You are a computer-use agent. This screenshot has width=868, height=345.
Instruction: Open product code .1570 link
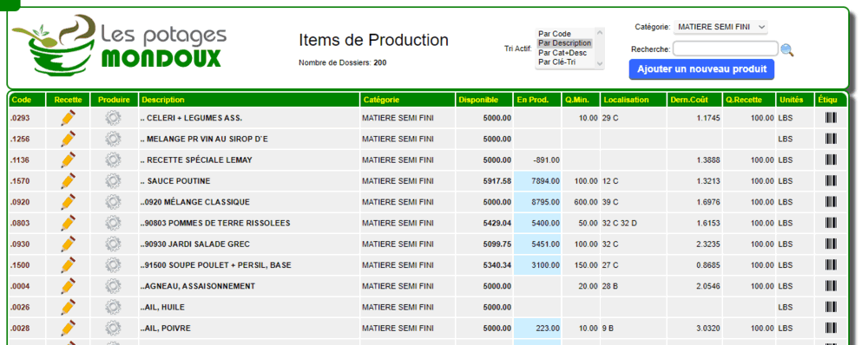[x=19, y=181]
